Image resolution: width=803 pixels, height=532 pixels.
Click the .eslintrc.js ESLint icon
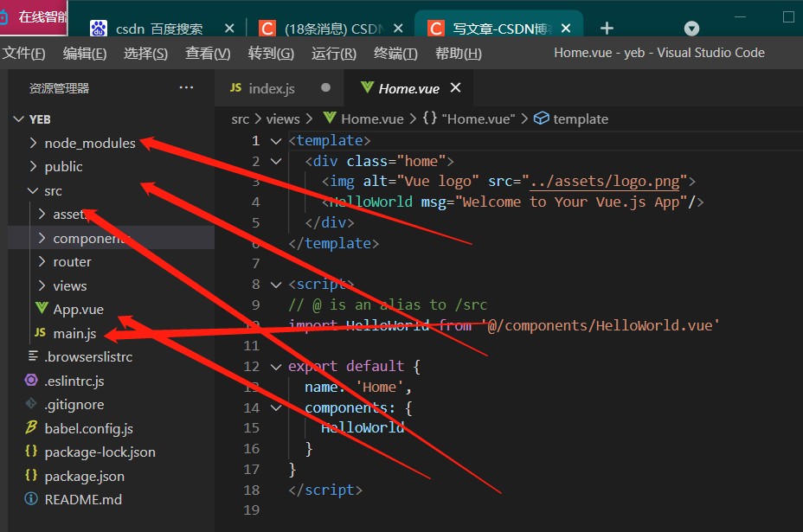31,380
